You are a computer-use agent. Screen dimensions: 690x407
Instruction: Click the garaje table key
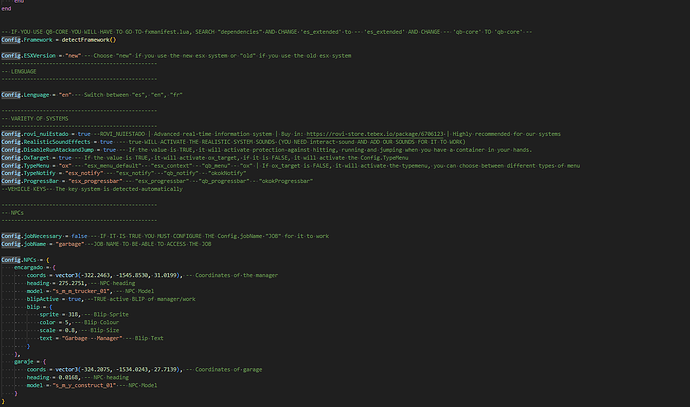point(22,360)
